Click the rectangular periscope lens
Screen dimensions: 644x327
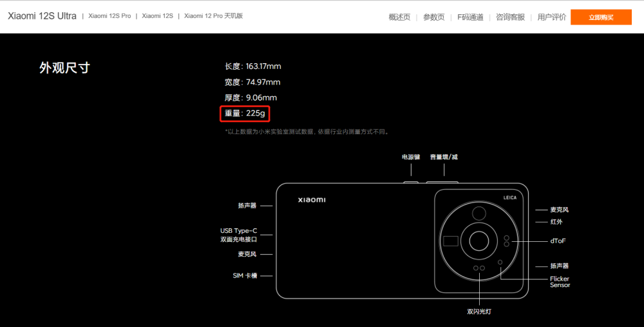[451, 241]
